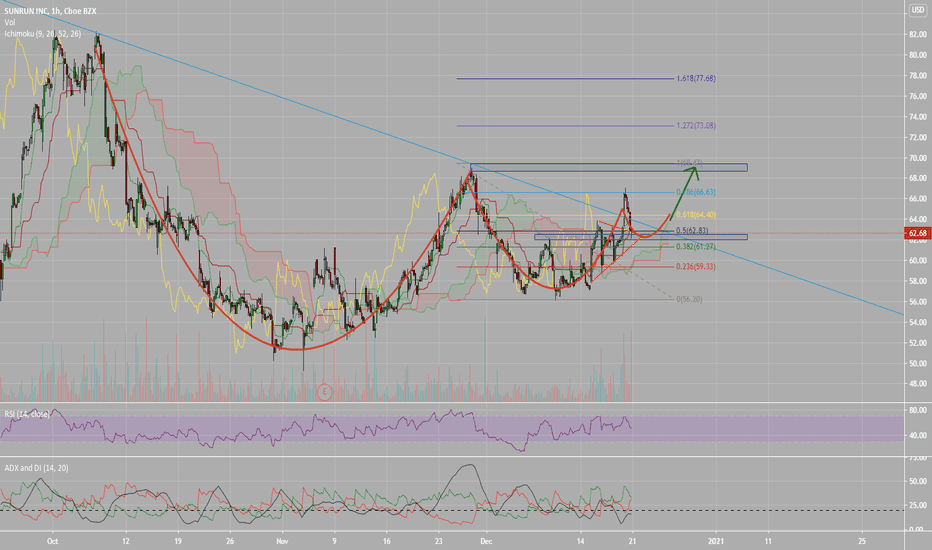Click the 0.786(66.63) Fibonacci level label
Screen dimensions: 932x550
coord(695,193)
